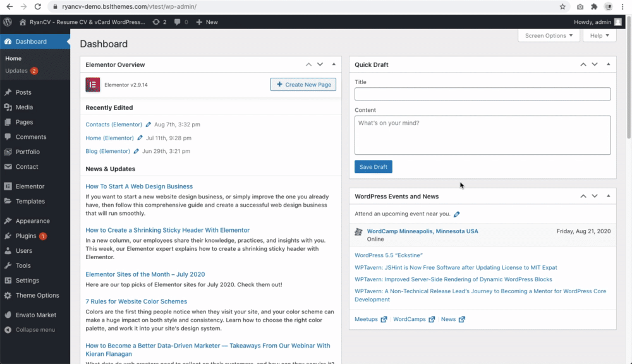The image size is (632, 364).
Task: Open the Help dropdown tab
Action: [x=599, y=35]
